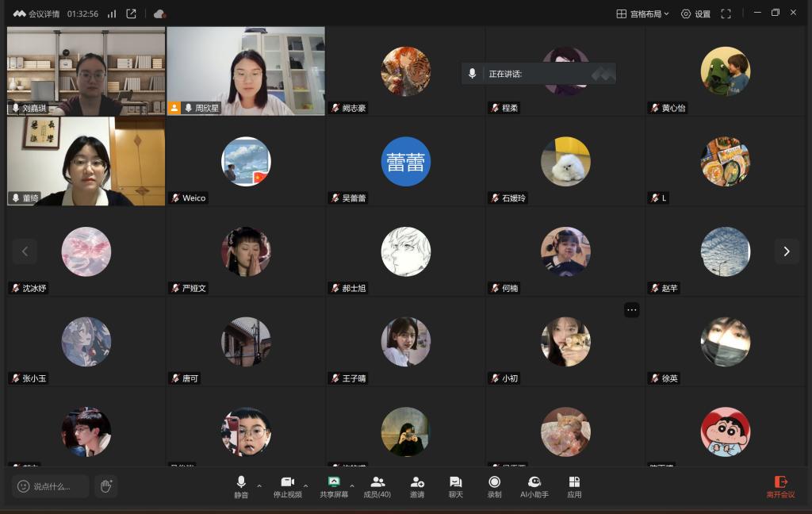Click the raise hand icon
This screenshot has width=812, height=514.
point(105,485)
